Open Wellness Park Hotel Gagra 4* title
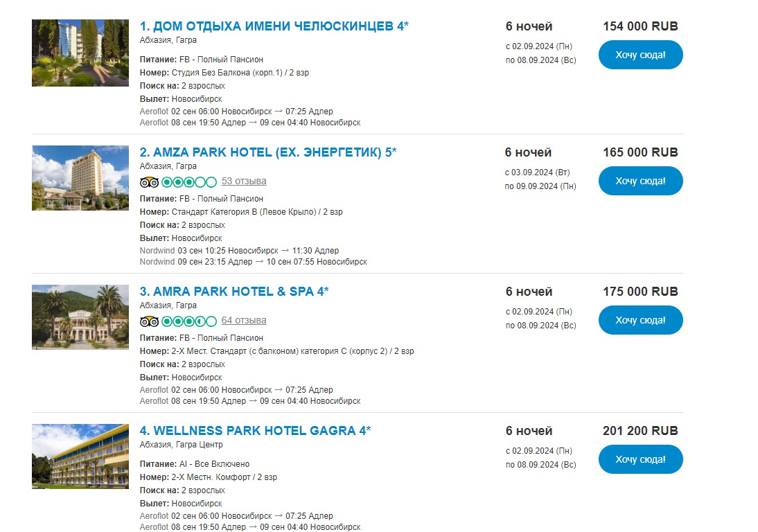 pos(255,431)
